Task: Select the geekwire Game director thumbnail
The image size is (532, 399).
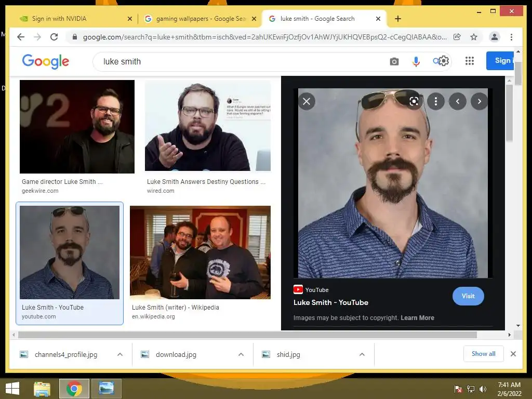Action: pyautogui.click(x=77, y=127)
